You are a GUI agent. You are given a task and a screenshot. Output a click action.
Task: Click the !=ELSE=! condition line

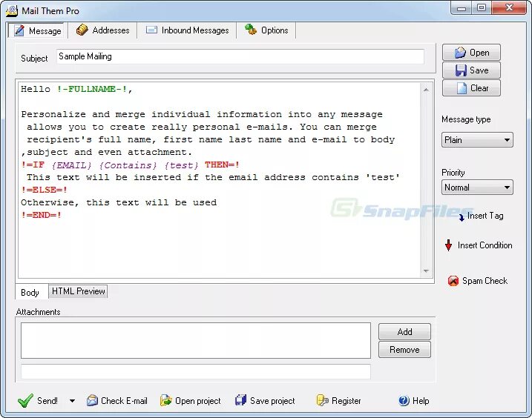[44, 190]
